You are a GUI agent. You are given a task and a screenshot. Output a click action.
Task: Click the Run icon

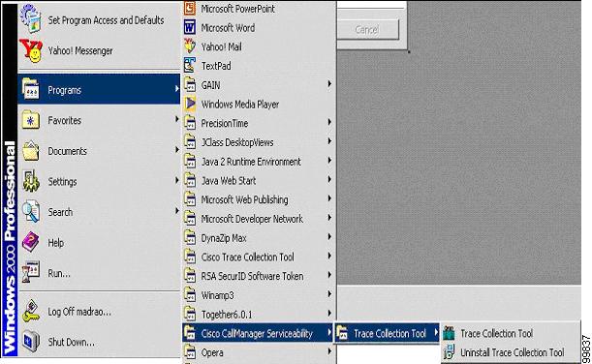pyautogui.click(x=31, y=272)
